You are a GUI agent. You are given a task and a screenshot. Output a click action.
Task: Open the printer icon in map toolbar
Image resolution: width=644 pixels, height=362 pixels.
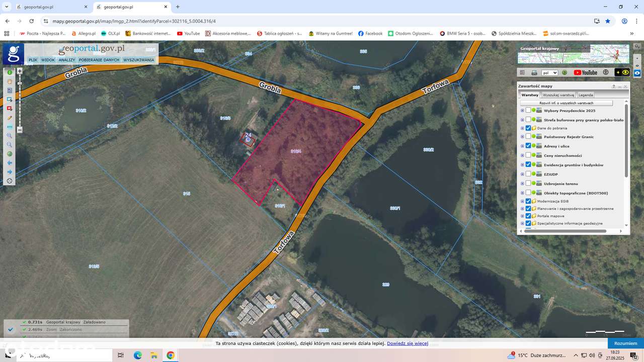pos(534,72)
